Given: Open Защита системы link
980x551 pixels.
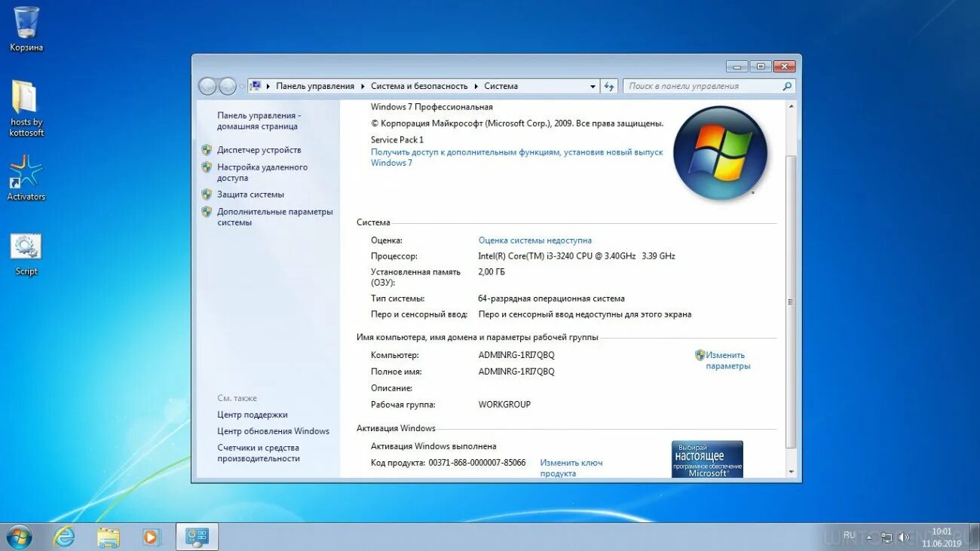Looking at the screenshot, I should point(250,194).
